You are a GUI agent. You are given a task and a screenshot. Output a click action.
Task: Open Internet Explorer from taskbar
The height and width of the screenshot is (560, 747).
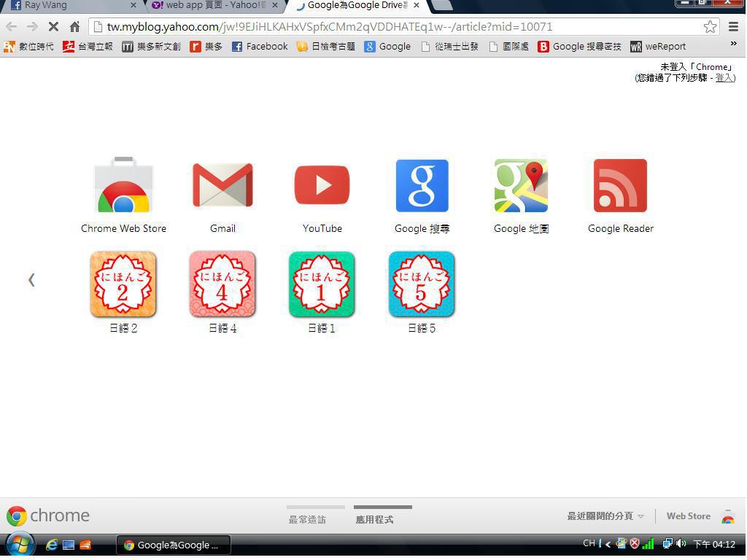tap(52, 545)
